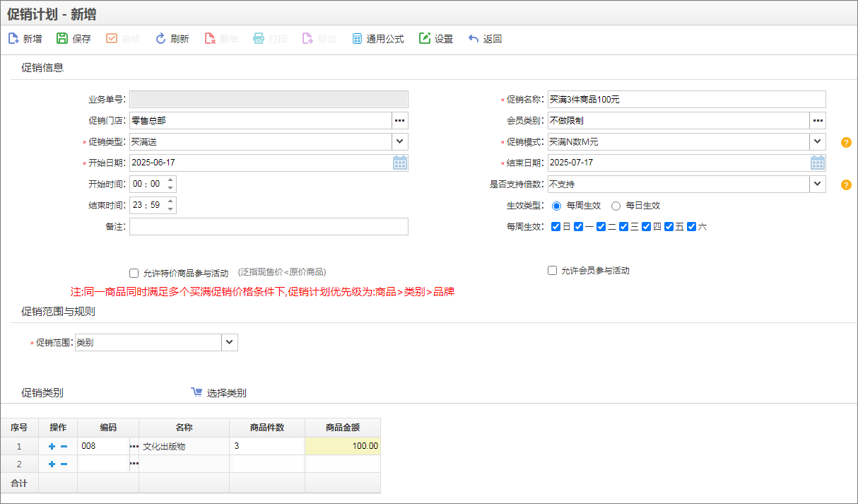Open the 促销门店 (promotion store) ellipsis picker
The height and width of the screenshot is (504, 858).
click(x=400, y=121)
